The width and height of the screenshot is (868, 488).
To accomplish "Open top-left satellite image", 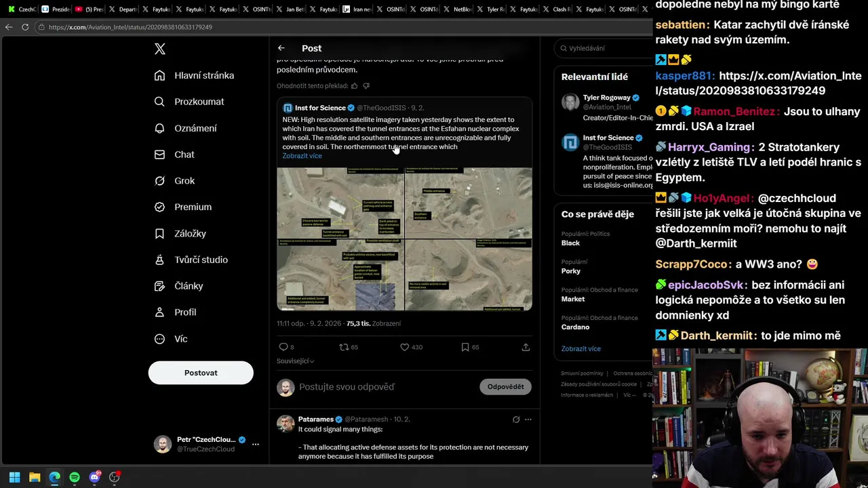I will point(340,203).
